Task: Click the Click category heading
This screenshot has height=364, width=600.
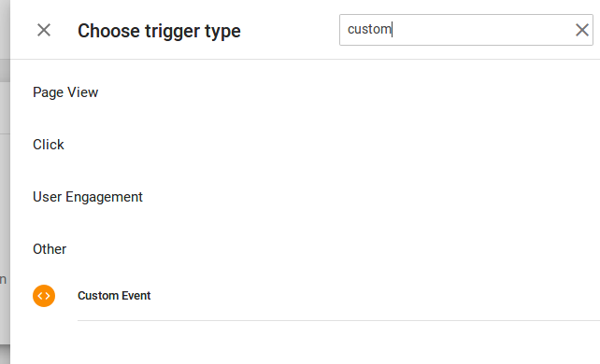Action: coord(49,145)
